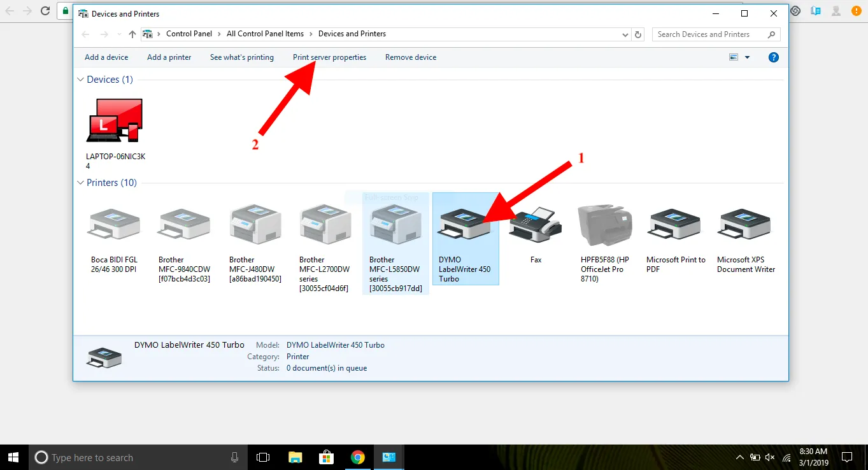Open Print server properties
Viewport: 868px width, 470px height.
[330, 57]
